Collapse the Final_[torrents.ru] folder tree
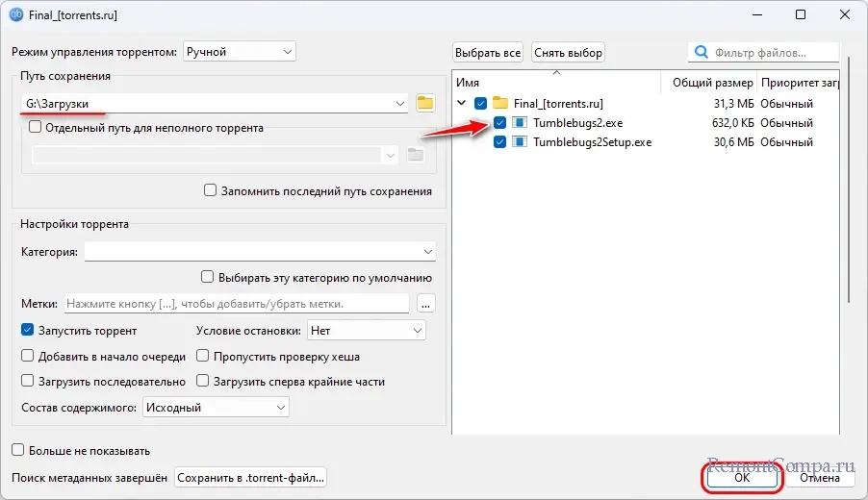This screenshot has width=868, height=500. [463, 103]
